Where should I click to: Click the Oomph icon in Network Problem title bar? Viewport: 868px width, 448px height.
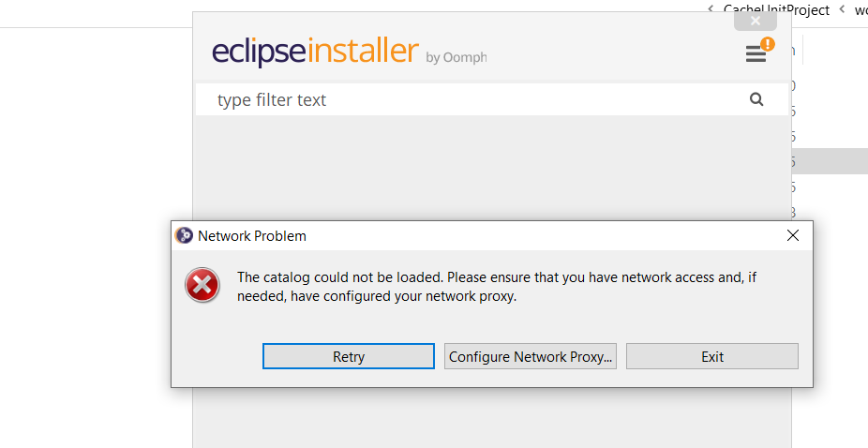(185, 236)
